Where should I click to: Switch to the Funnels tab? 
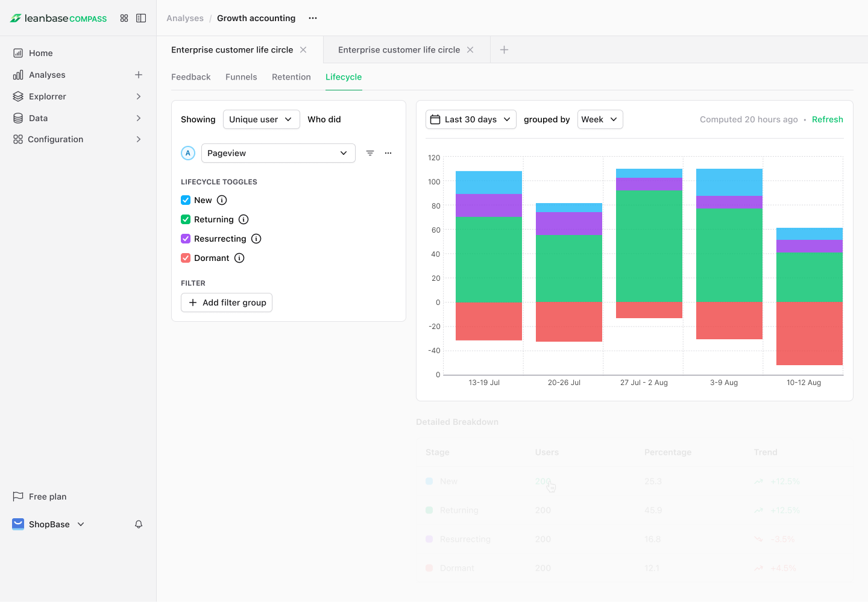241,77
